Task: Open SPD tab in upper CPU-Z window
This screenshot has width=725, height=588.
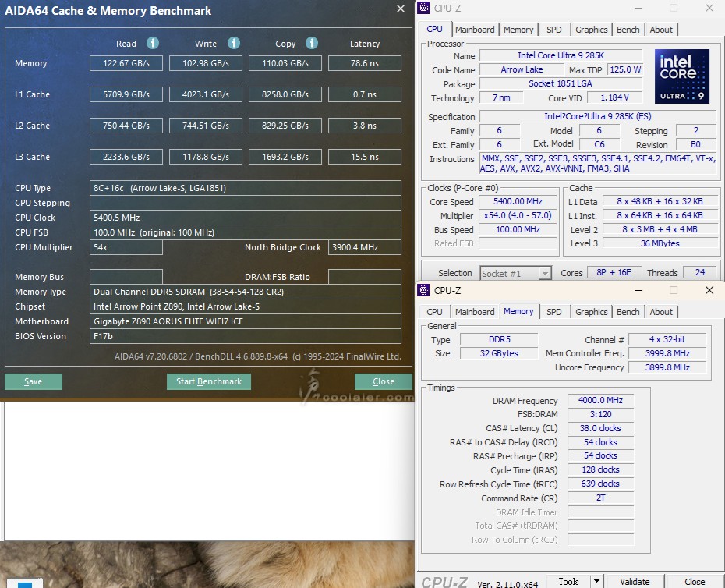Action: pyautogui.click(x=554, y=30)
